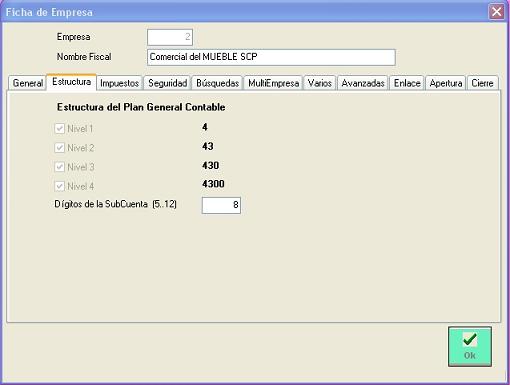Image resolution: width=510 pixels, height=385 pixels.
Task: Toggle the Nivel 4 checkbox
Action: pyautogui.click(x=59, y=186)
